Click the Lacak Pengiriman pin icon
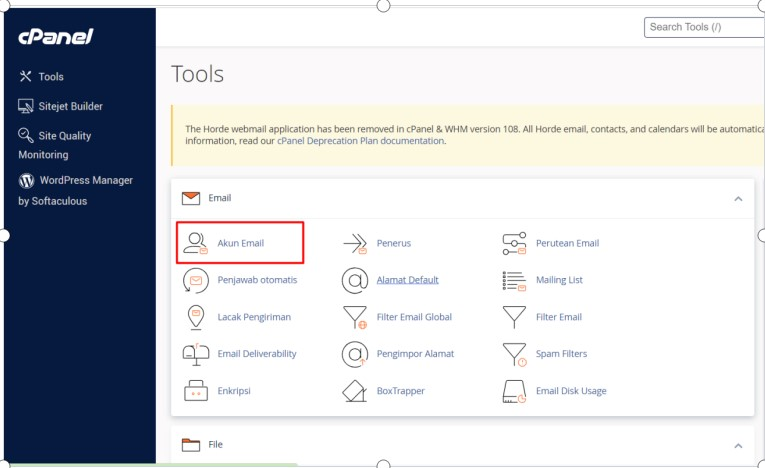This screenshot has height=468, width=765. (196, 317)
